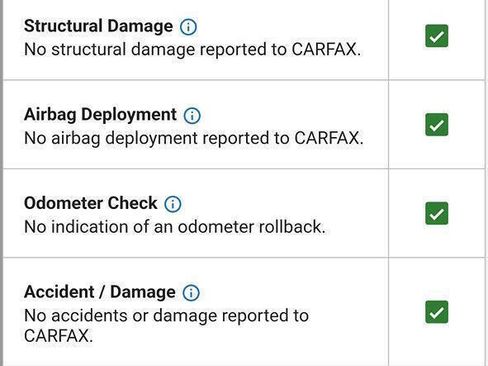Click the word "rollback" in Odometer row
This screenshot has height=366, width=488.
pos(292,227)
